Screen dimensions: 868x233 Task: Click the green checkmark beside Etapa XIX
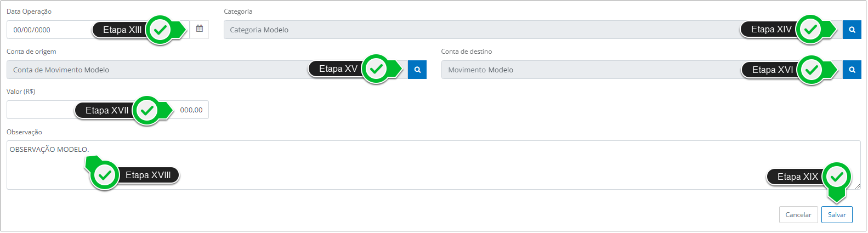tap(837, 177)
